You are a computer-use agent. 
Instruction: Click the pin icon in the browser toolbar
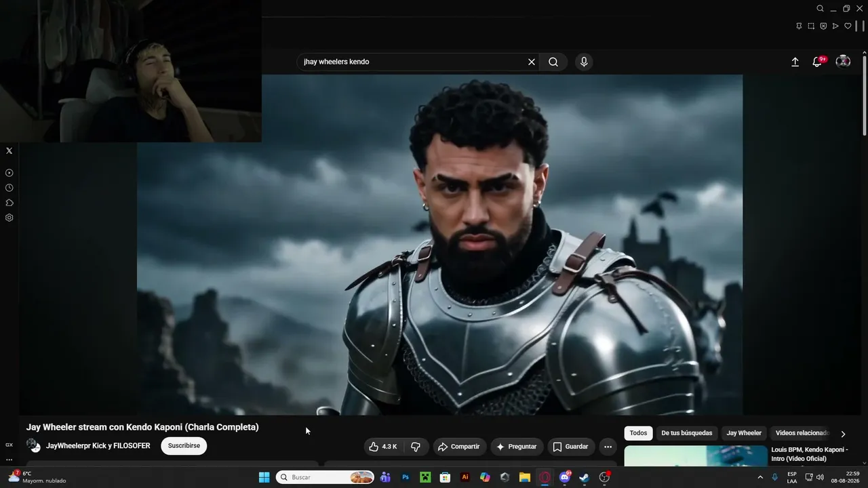(799, 26)
